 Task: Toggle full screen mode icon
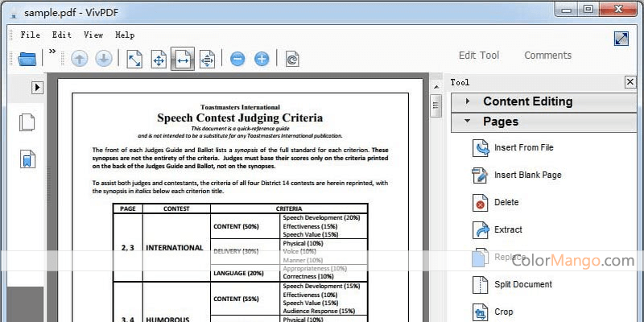tap(621, 39)
